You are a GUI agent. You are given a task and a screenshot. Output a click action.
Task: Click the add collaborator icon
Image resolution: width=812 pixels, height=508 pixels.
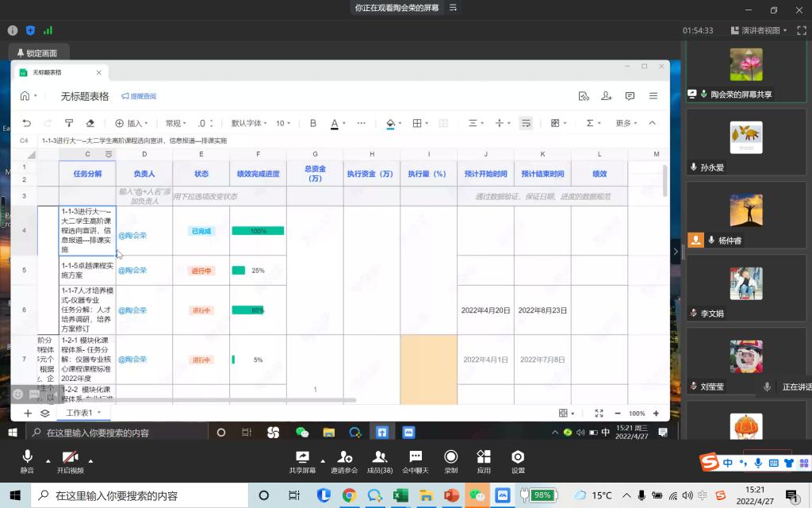(x=607, y=96)
